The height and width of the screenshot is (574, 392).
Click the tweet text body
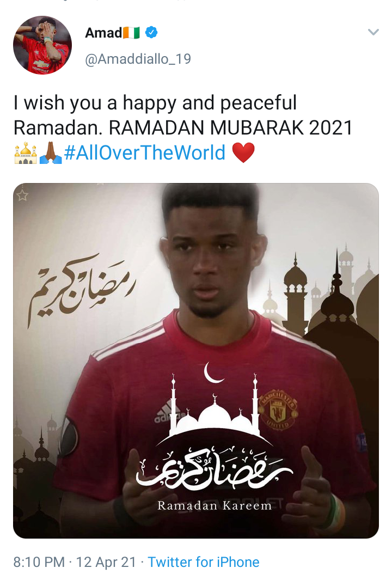point(183,127)
